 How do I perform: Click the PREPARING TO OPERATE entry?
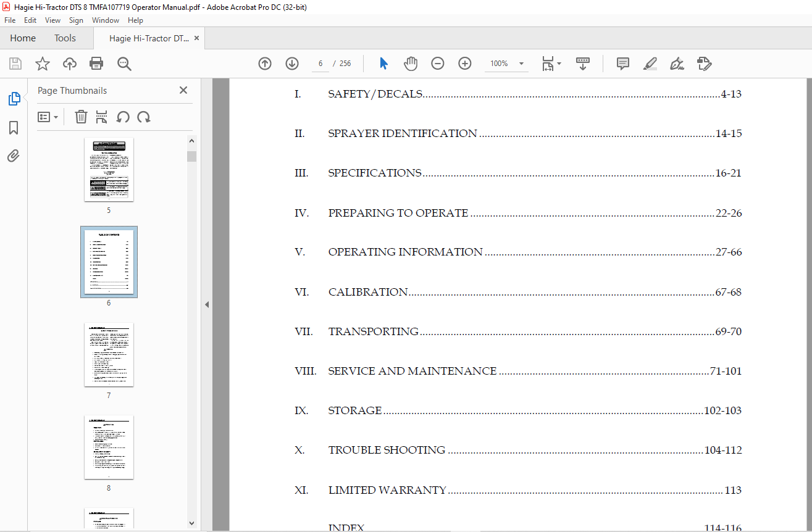coord(518,213)
